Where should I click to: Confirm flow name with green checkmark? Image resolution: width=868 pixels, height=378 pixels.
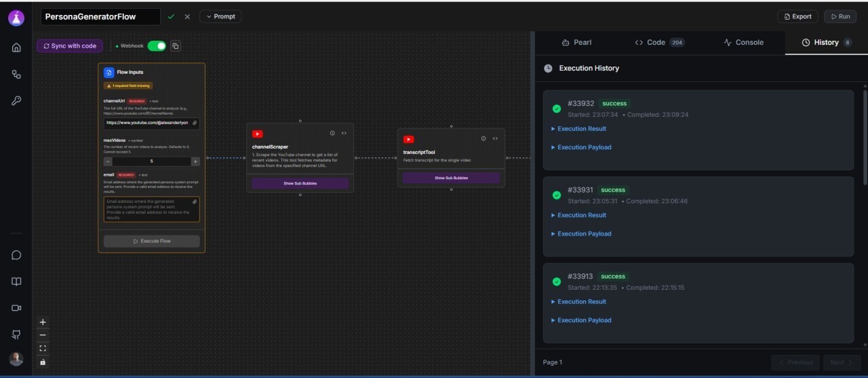click(171, 16)
